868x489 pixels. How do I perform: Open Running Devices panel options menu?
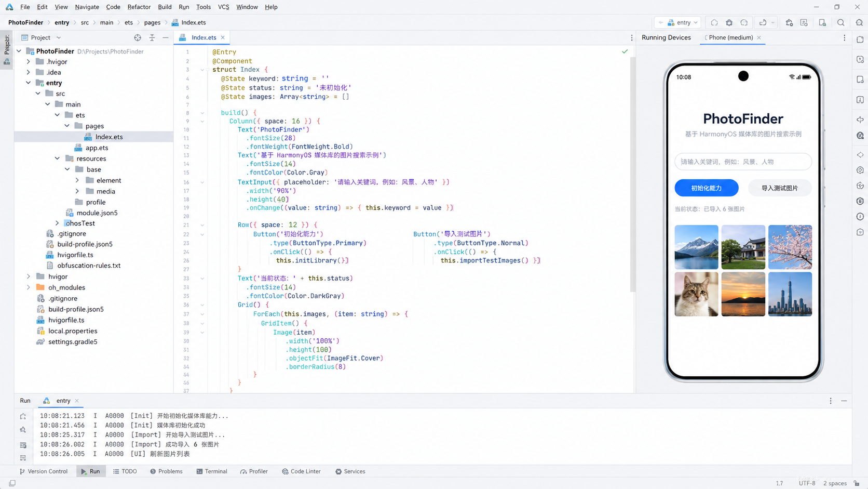click(x=845, y=37)
